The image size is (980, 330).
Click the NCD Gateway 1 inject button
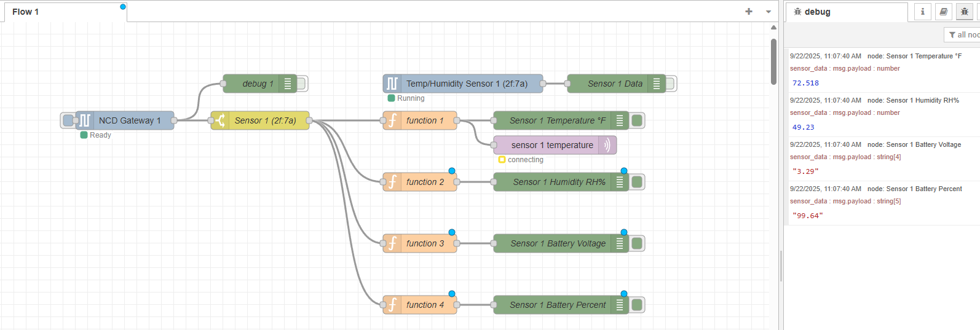click(x=67, y=120)
